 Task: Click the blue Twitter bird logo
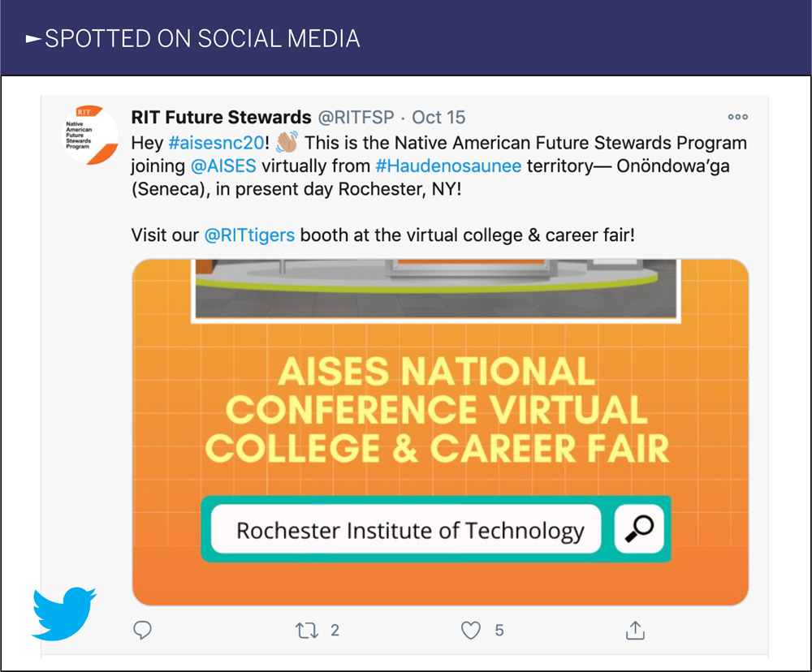[x=64, y=613]
